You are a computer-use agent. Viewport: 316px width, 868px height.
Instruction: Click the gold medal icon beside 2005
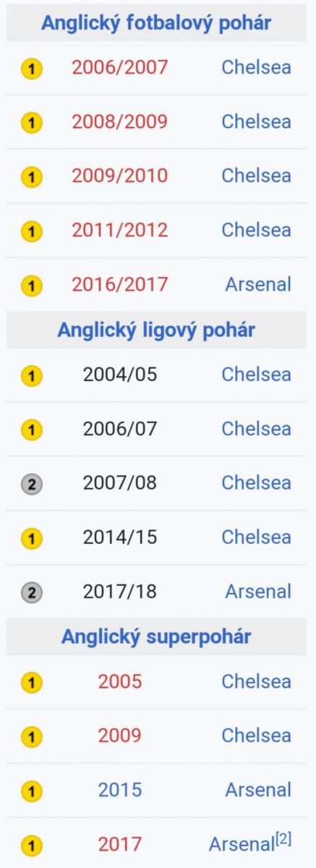[x=31, y=683]
